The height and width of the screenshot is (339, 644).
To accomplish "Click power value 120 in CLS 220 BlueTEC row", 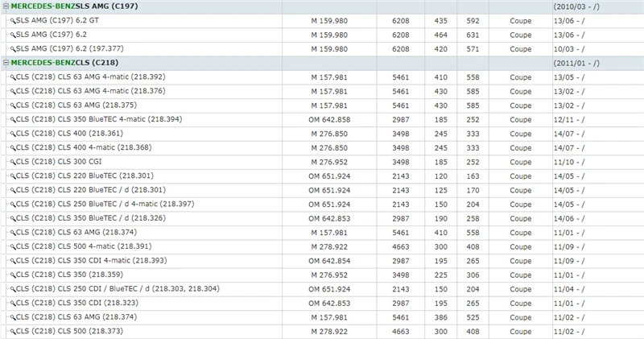I will click(x=440, y=176).
